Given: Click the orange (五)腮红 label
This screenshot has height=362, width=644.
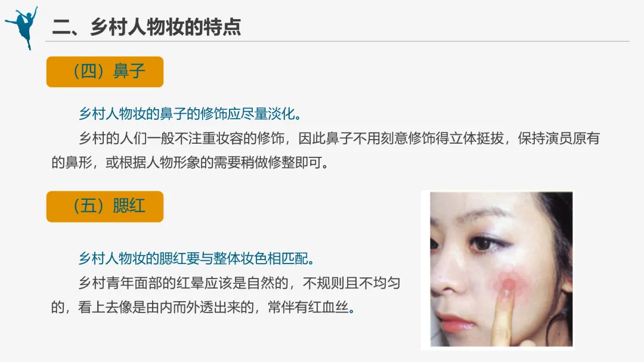Looking at the screenshot, I should click(105, 207).
